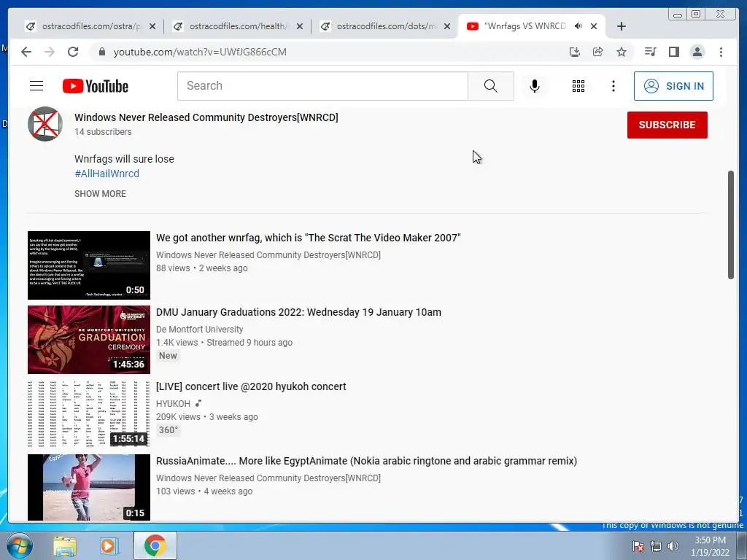747x560 pixels.
Task: Close the YouTube tab
Action: click(x=594, y=26)
